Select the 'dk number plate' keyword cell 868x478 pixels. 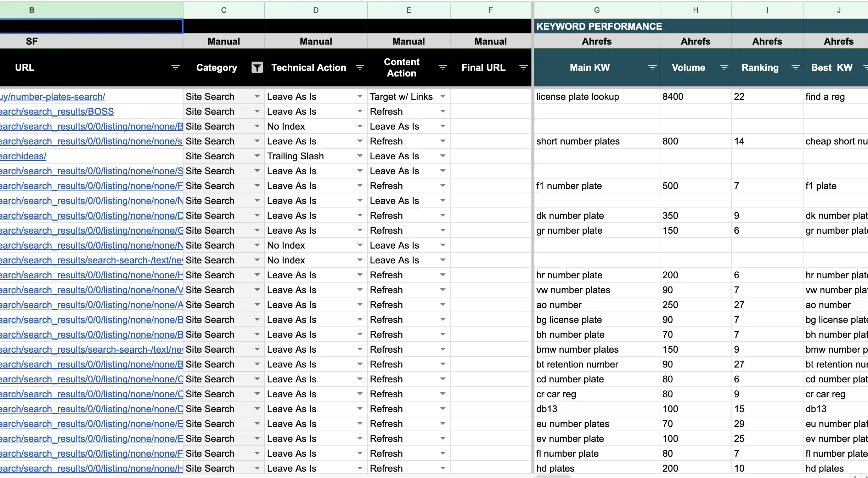click(x=597, y=216)
